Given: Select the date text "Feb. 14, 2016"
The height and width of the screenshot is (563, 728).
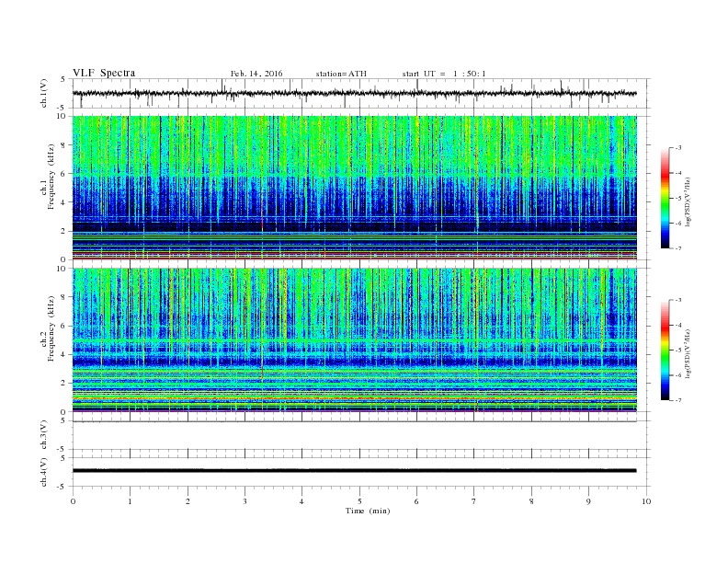Looking at the screenshot, I should [256, 74].
